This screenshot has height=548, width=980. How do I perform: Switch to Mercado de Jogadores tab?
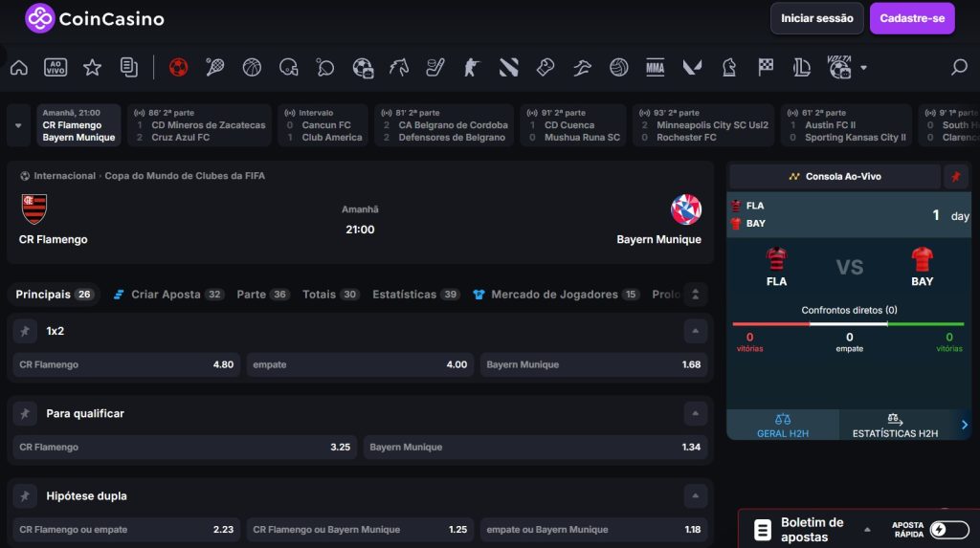[x=556, y=295]
